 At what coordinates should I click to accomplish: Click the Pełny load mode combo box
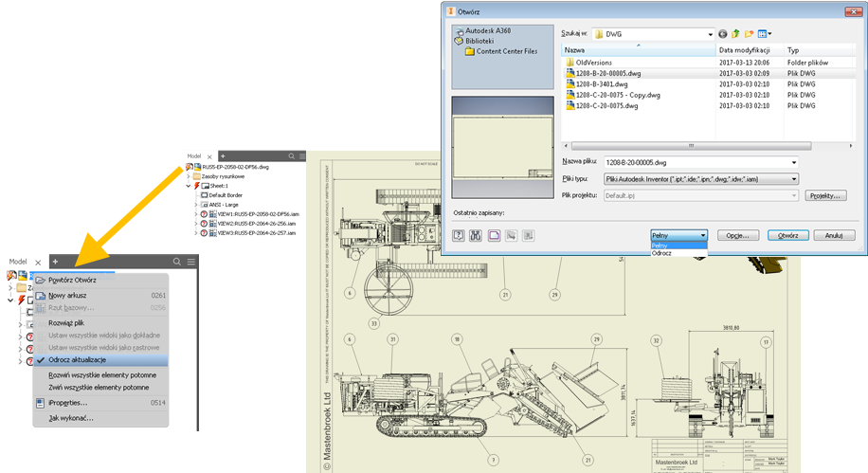(678, 235)
